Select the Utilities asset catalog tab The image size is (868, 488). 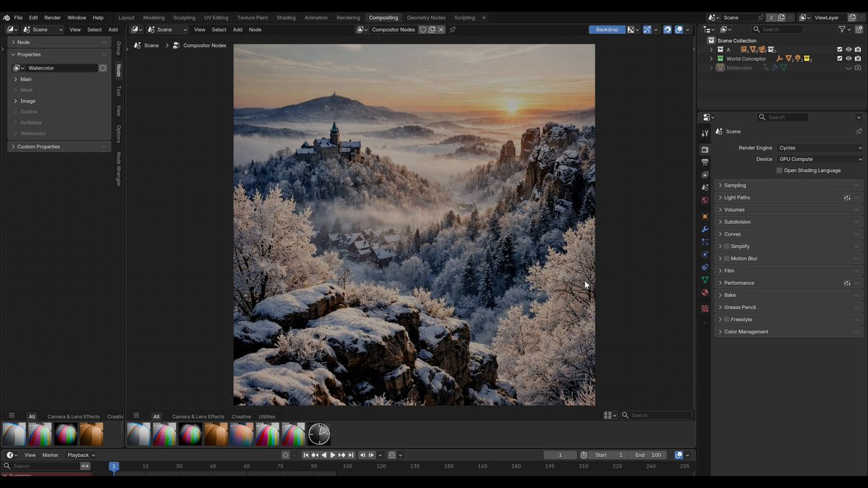point(267,416)
